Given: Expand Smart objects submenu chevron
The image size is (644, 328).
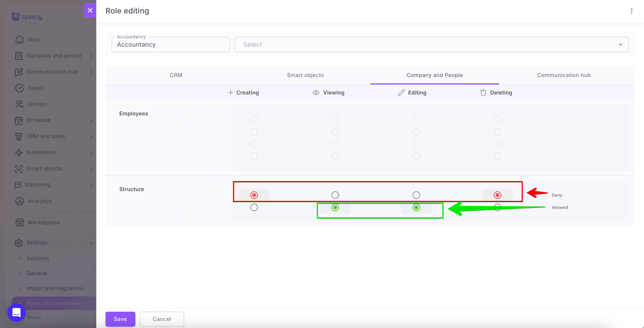Looking at the screenshot, I should click(91, 169).
